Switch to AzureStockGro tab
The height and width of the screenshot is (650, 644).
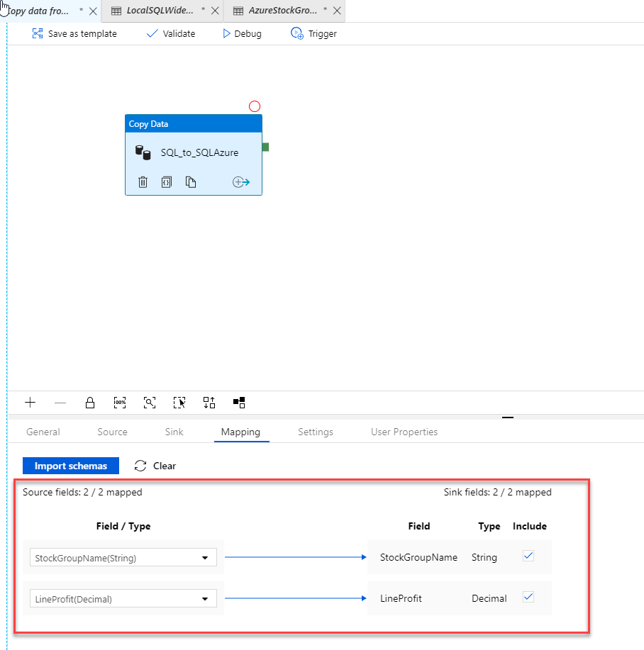click(x=282, y=11)
